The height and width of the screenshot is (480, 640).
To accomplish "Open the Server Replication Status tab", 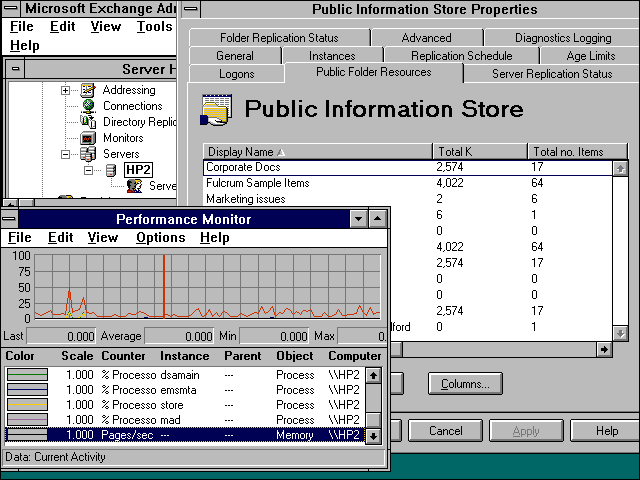I will (551, 74).
